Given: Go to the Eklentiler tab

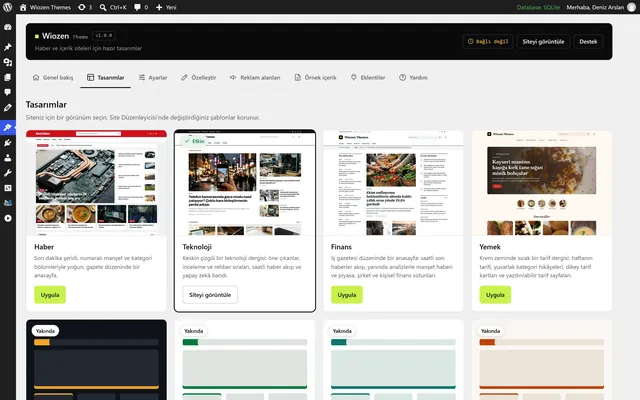Looking at the screenshot, I should [x=368, y=78].
